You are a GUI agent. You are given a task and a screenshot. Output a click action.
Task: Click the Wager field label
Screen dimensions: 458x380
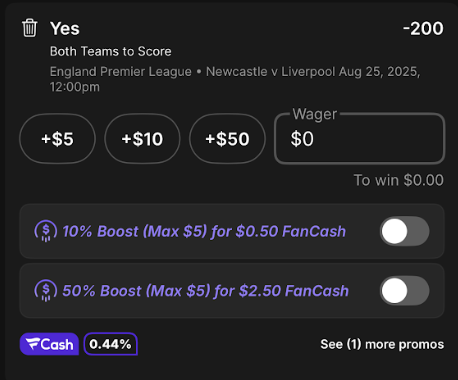click(x=315, y=114)
